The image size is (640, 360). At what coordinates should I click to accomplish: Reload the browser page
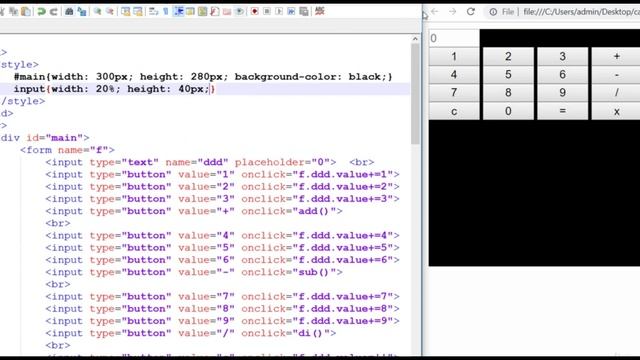(471, 11)
